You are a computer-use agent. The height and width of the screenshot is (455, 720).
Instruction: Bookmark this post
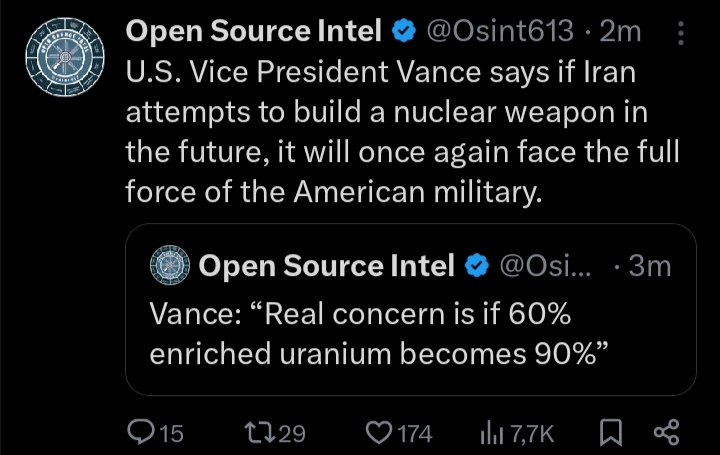[611, 433]
